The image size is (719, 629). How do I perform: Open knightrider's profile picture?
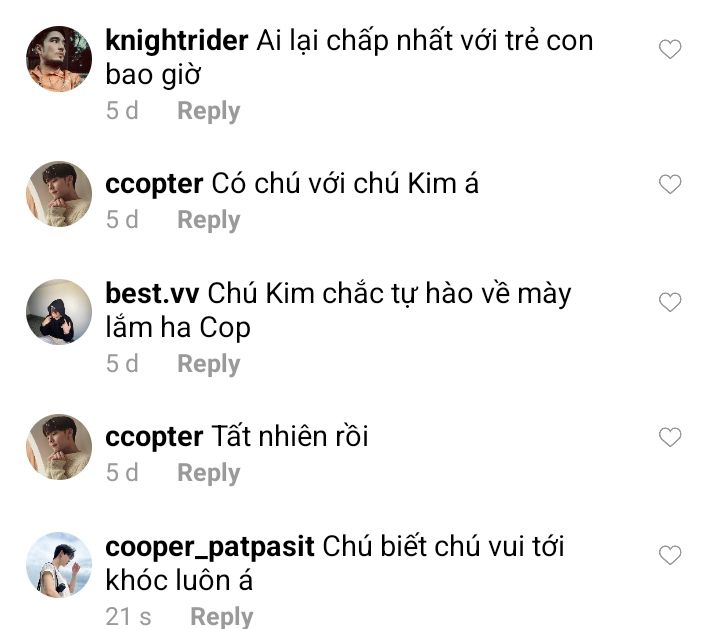59,59
